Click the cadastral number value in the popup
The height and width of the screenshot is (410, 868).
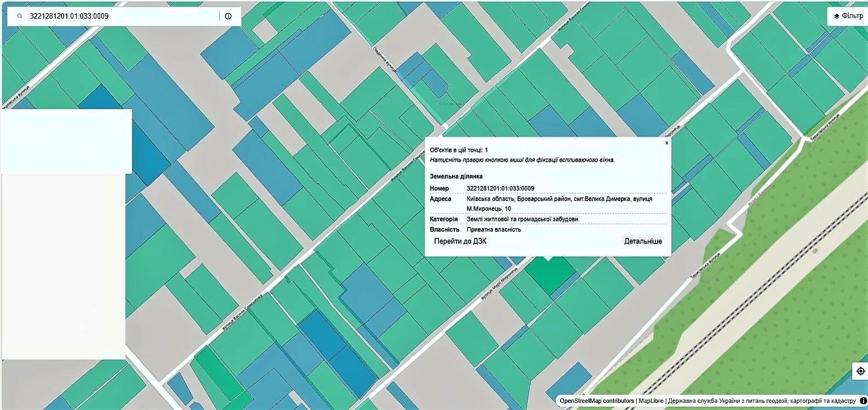point(500,189)
